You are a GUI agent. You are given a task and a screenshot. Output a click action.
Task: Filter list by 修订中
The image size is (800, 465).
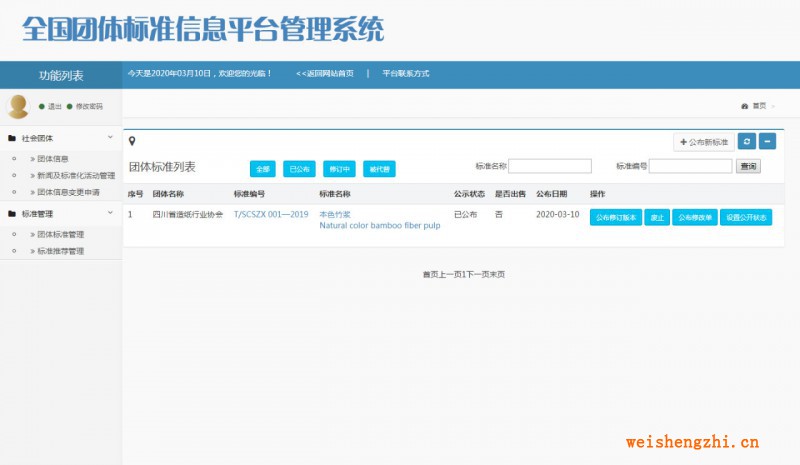point(339,168)
